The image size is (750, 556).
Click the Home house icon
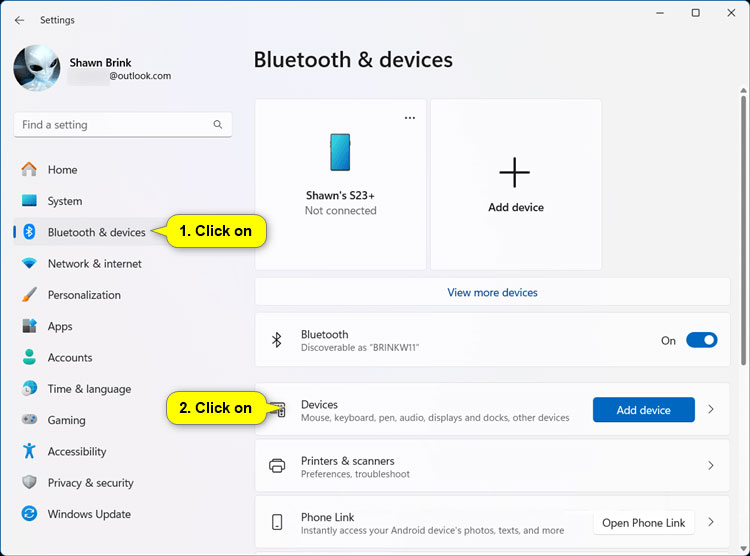(x=29, y=169)
